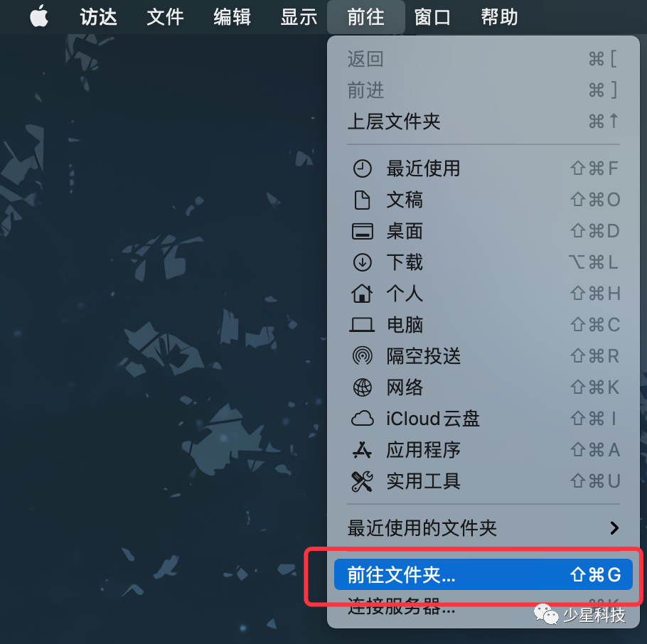Click the 网络 globe icon
Image resolution: width=647 pixels, height=644 pixels.
(363, 387)
